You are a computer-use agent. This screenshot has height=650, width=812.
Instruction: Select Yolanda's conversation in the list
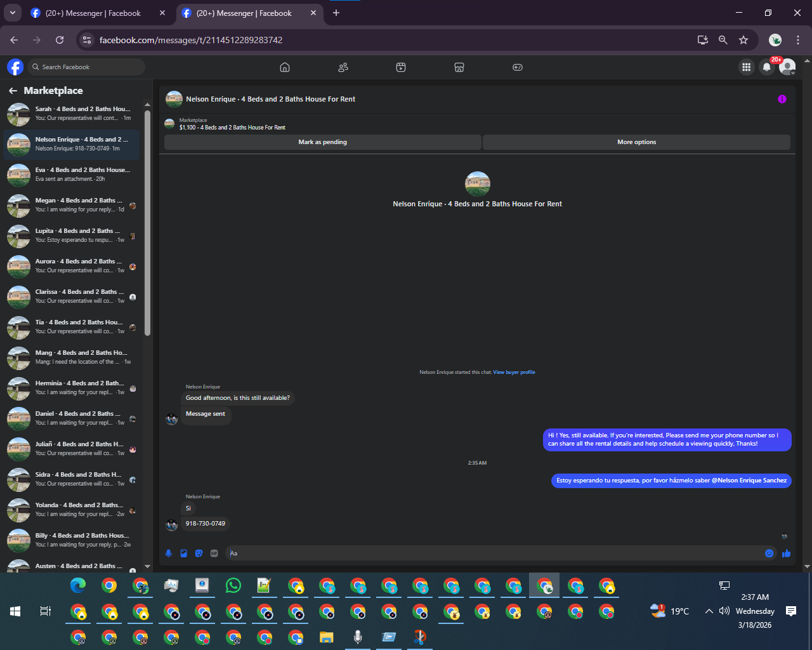tap(71, 510)
